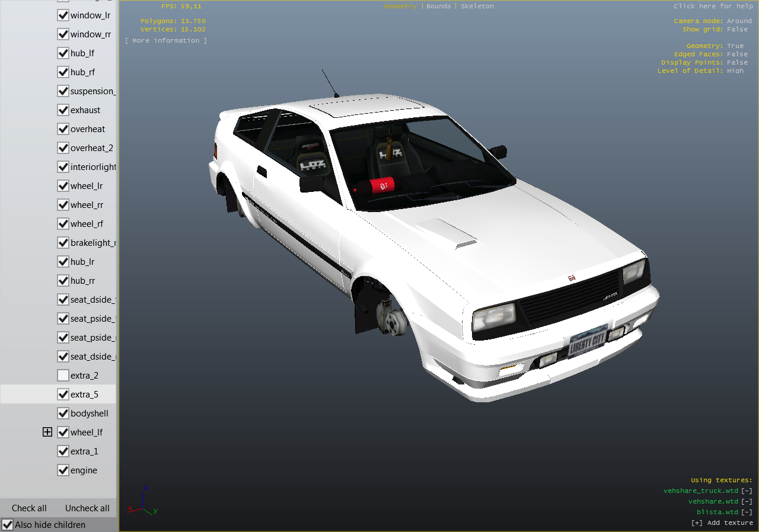Click the Vertices count text
759x532 pixels.
[173, 29]
